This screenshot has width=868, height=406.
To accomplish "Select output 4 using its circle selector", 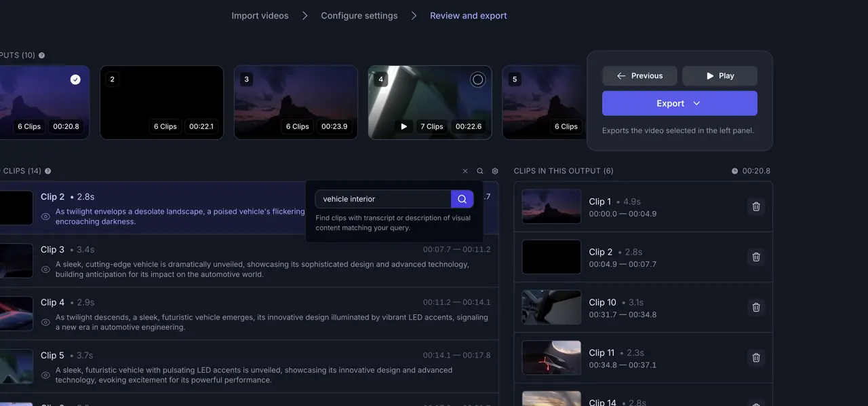I will coord(477,79).
